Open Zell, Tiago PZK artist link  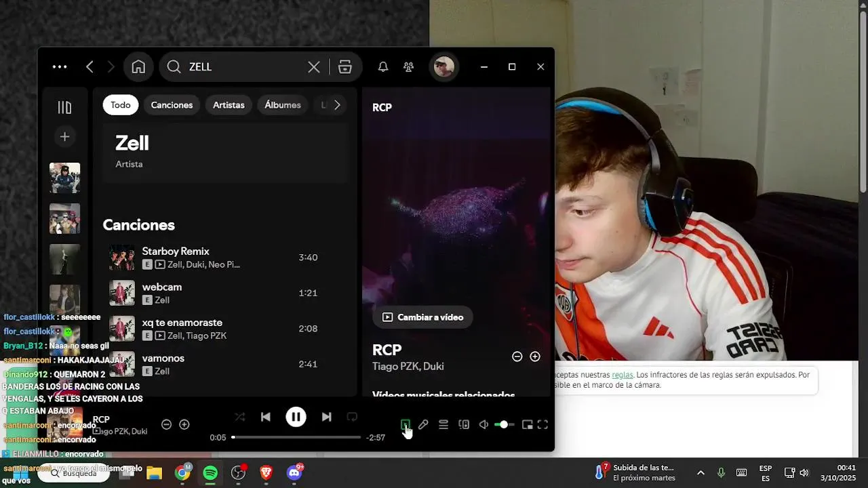coord(197,335)
